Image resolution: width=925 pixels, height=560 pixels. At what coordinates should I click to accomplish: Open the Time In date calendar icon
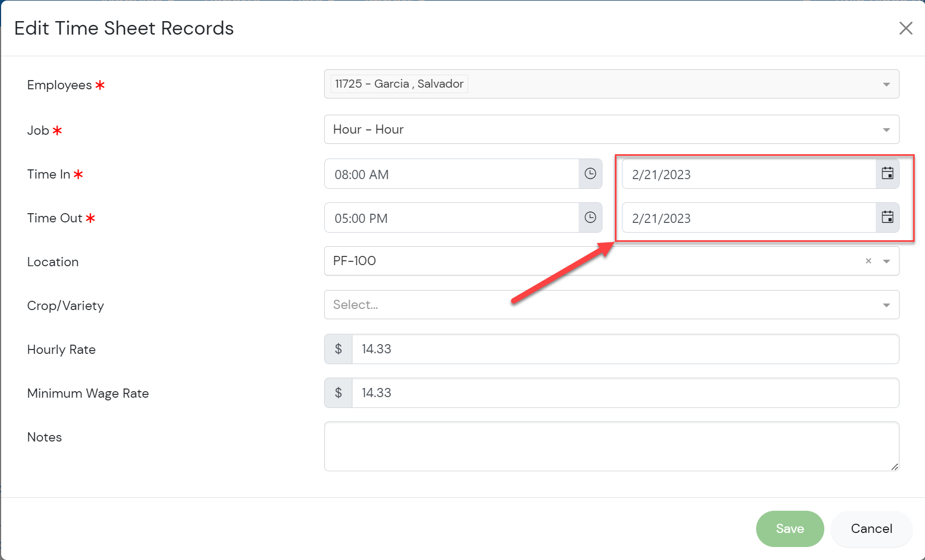887,174
